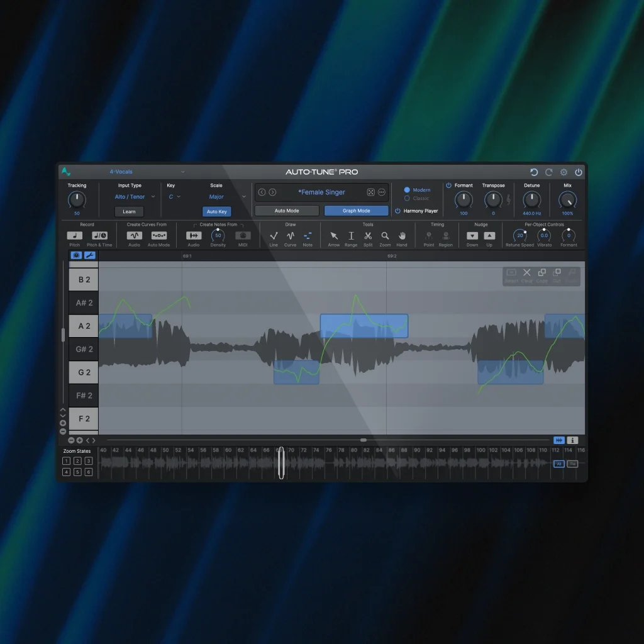
Task: Recall Zoom State 1
Action: 66,461
